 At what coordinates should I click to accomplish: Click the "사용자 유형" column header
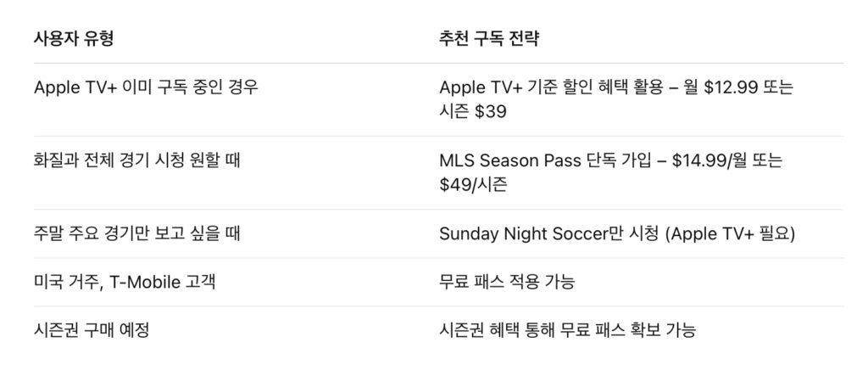[x=73, y=39]
